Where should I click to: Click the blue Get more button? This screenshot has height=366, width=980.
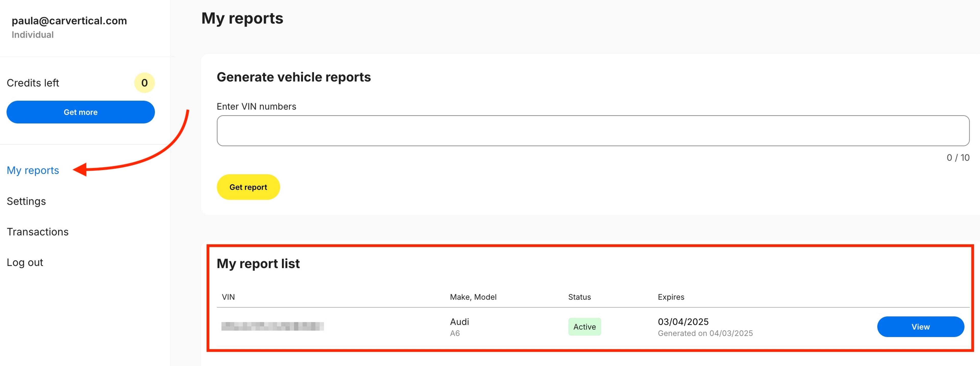pos(80,112)
